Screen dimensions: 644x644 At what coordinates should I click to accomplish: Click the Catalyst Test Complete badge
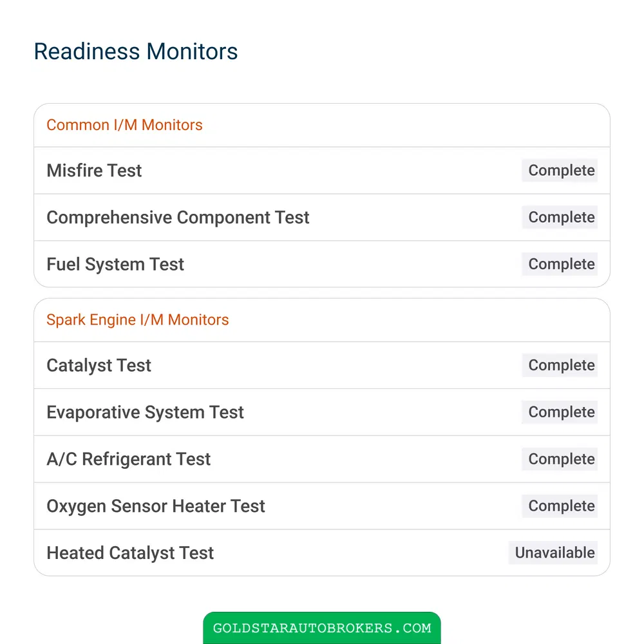[x=560, y=365]
